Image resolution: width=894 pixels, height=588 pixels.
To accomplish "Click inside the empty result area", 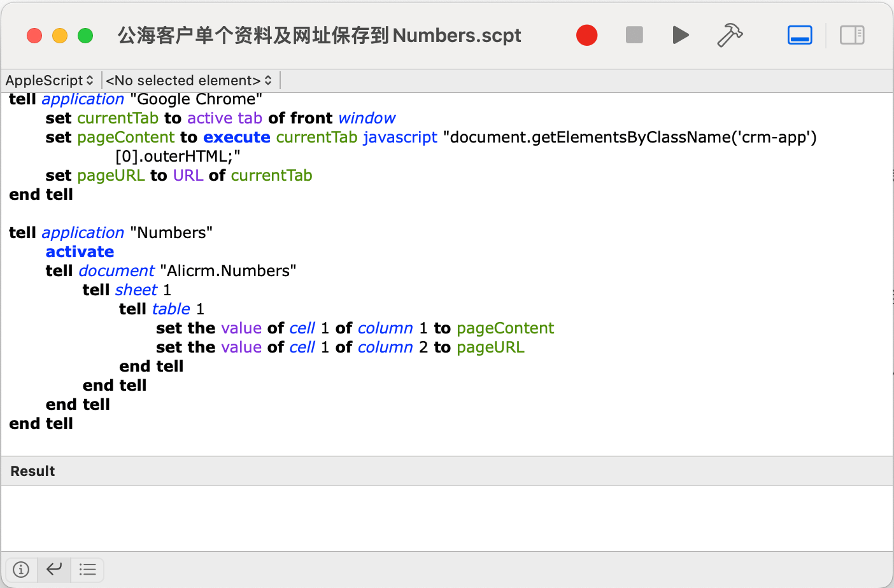I will (447, 519).
